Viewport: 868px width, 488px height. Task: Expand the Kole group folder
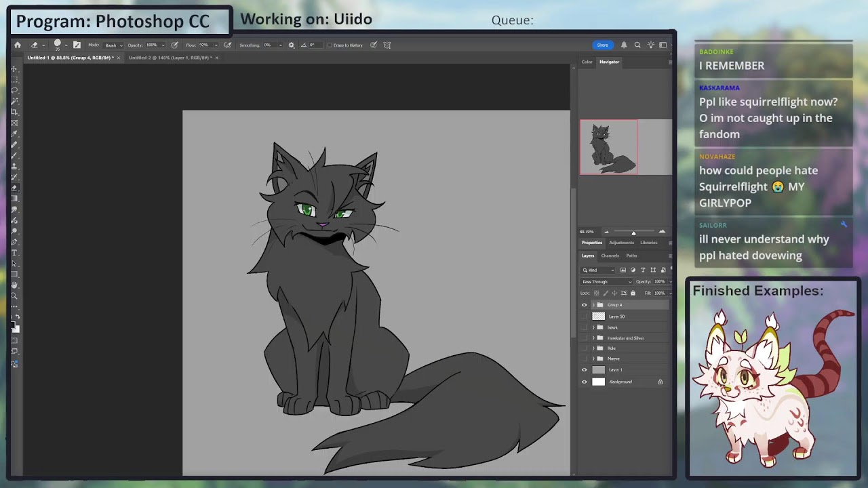[593, 348]
